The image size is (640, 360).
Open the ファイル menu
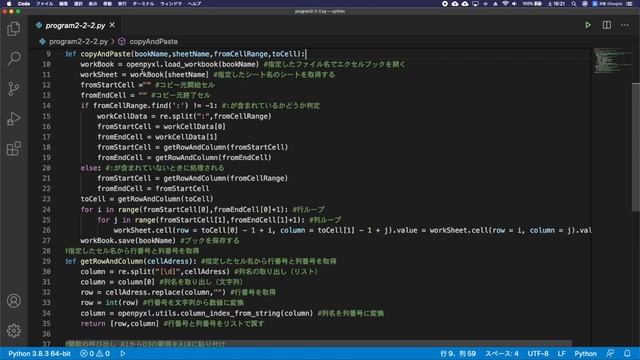click(44, 4)
